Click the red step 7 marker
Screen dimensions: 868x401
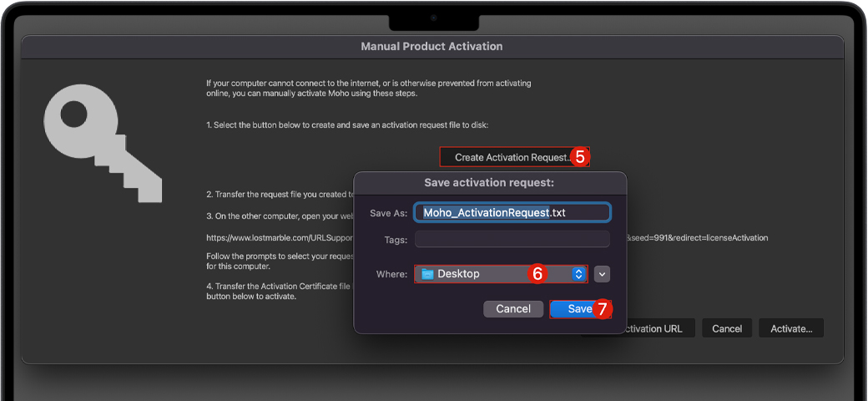pos(602,309)
